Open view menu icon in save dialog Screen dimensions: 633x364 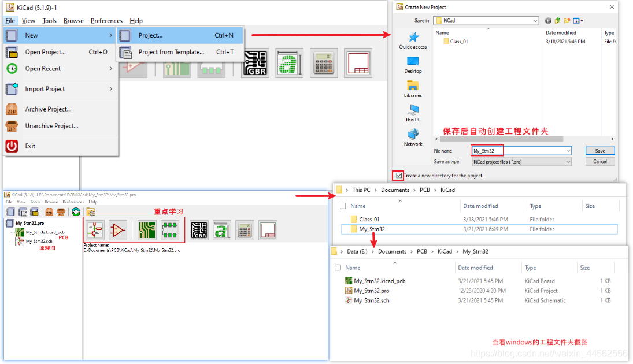(x=578, y=21)
